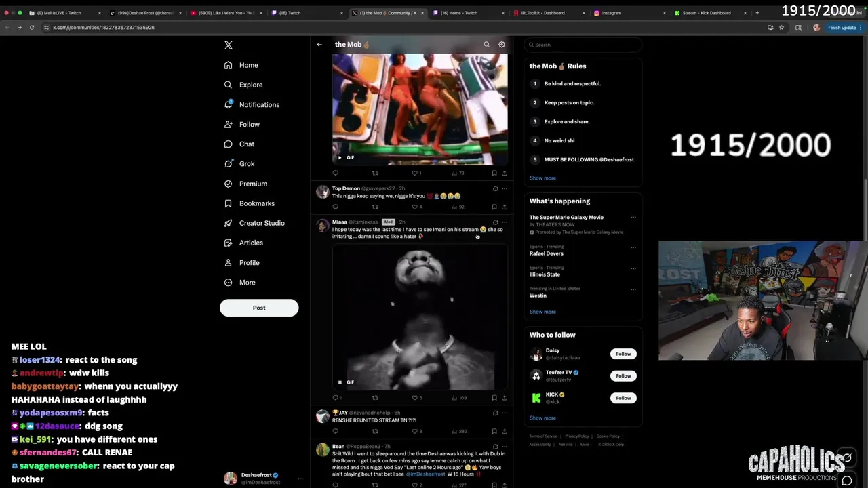Expand community rules with Show more
The image size is (868, 488).
tap(542, 178)
